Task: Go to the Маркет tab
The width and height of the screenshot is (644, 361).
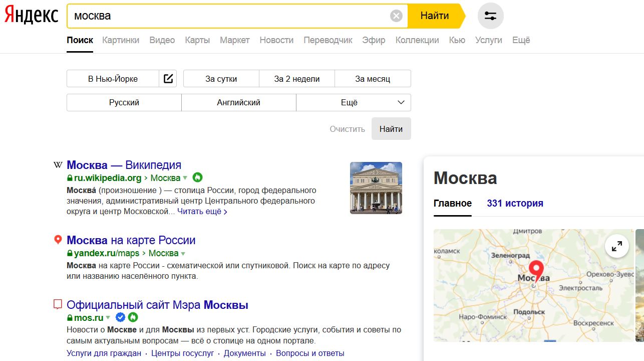Action: [235, 40]
